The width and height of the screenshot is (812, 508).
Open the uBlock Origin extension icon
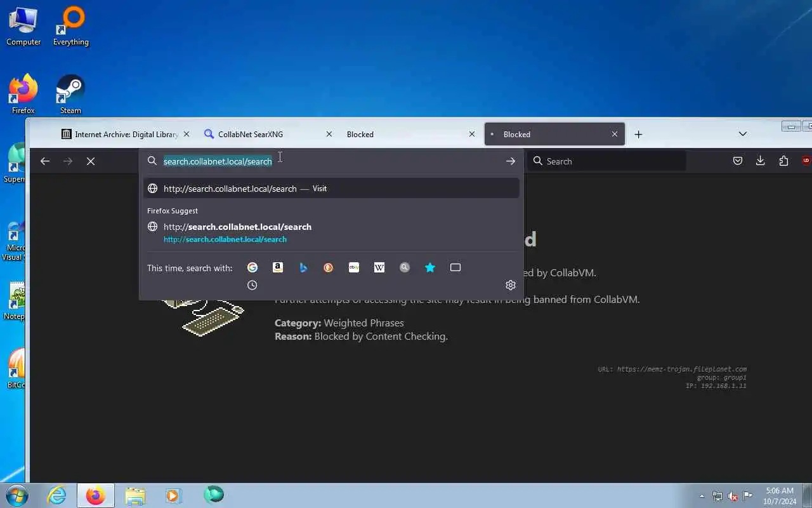click(806, 161)
